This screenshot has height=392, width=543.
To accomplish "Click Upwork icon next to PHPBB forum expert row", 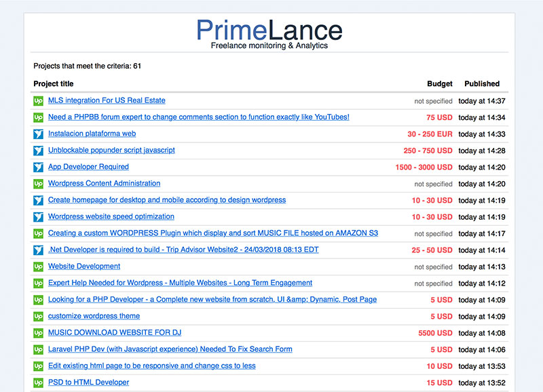I will point(38,117).
